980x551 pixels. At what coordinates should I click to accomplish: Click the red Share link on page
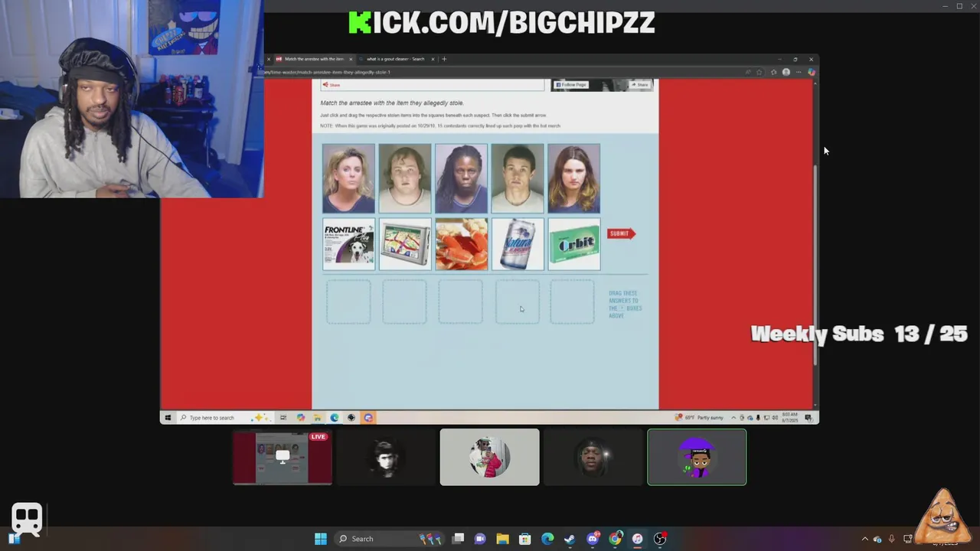point(332,85)
